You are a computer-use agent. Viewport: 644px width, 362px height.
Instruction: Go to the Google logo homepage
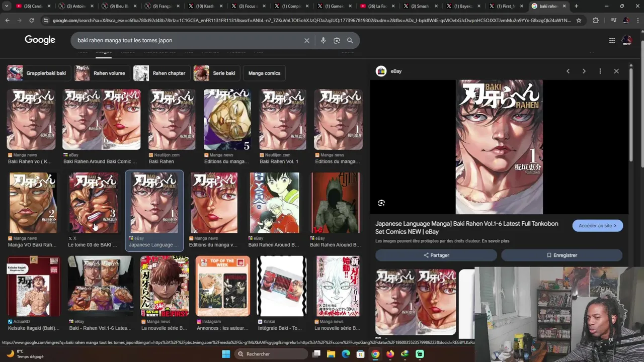(40, 40)
